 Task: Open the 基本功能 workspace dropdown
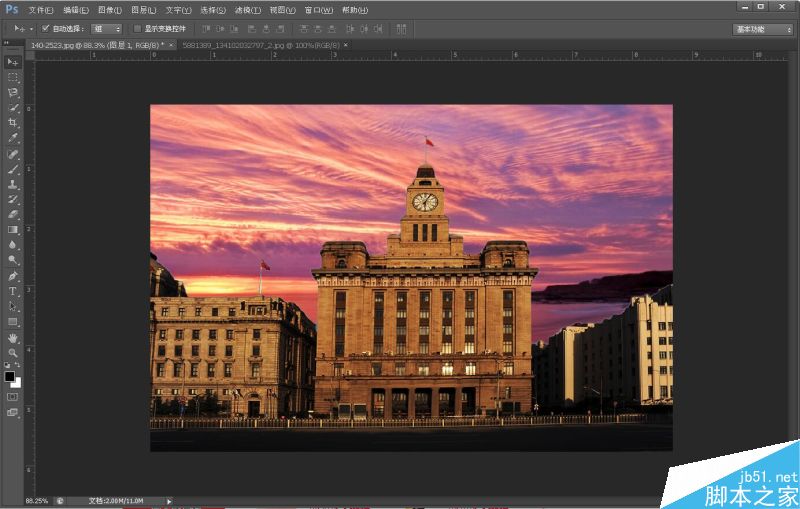coord(763,29)
